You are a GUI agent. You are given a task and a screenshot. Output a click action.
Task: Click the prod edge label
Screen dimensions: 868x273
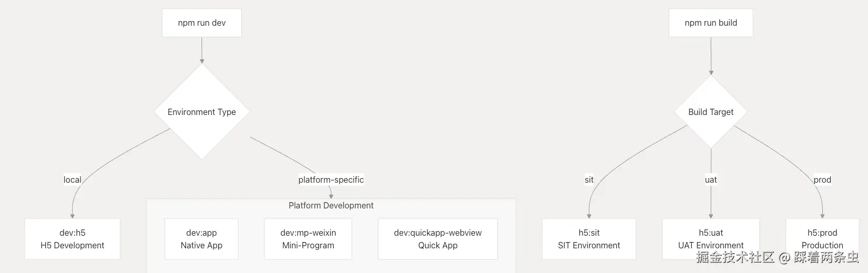822,180
